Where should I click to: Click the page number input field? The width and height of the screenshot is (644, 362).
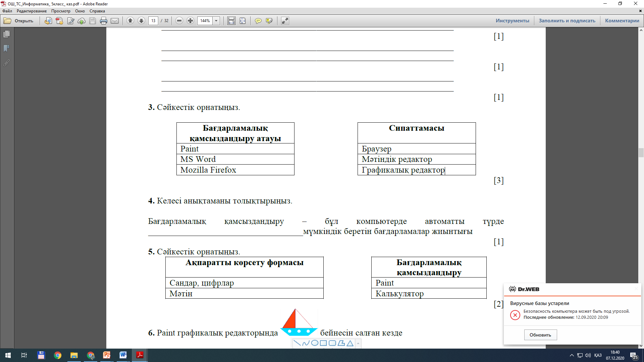coord(153,21)
